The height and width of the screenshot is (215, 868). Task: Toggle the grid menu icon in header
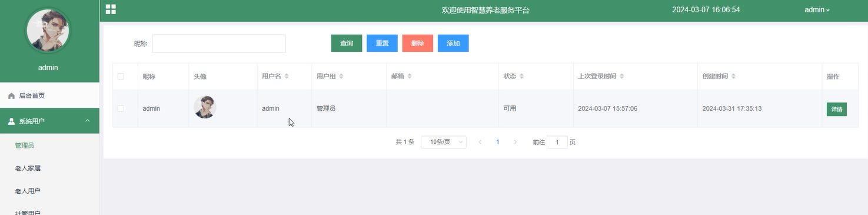(111, 9)
